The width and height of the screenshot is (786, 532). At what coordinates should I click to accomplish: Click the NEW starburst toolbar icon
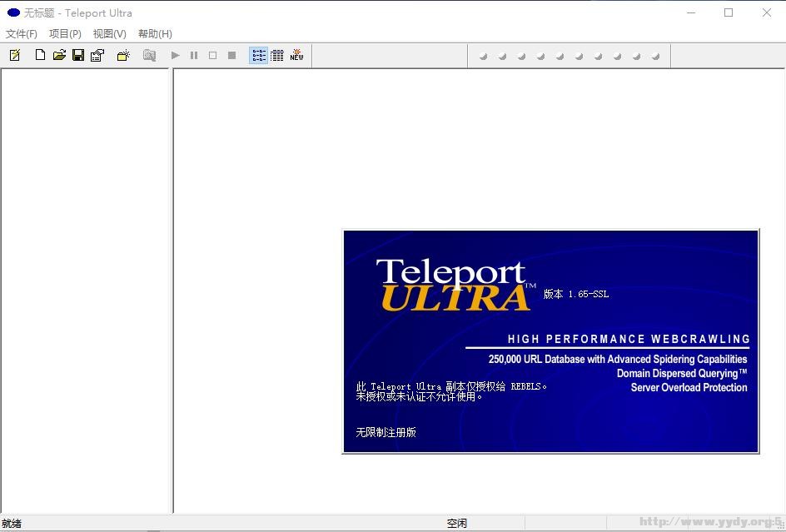pos(296,55)
